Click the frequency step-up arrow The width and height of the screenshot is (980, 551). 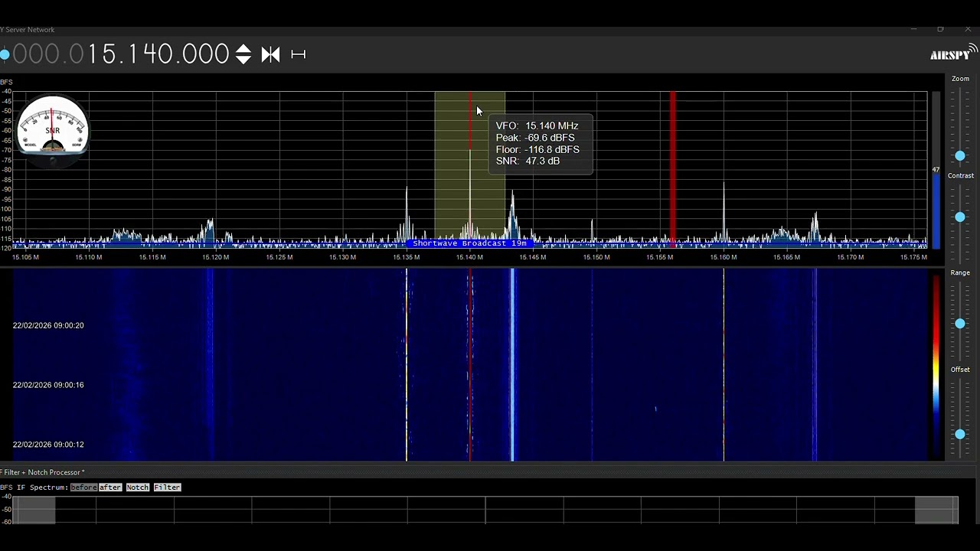pos(243,49)
